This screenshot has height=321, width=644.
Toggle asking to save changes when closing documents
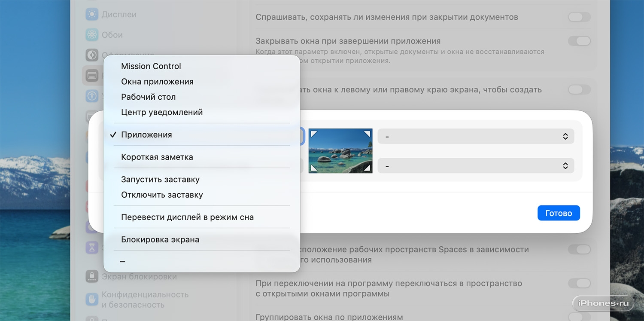[579, 17]
